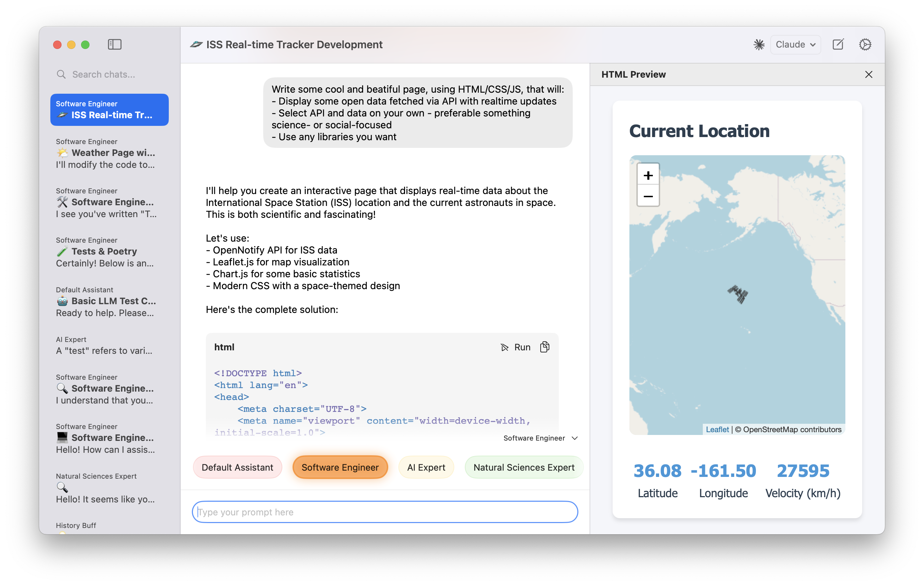Close the HTML Preview panel
Screen dimensions: 924x586
868,74
